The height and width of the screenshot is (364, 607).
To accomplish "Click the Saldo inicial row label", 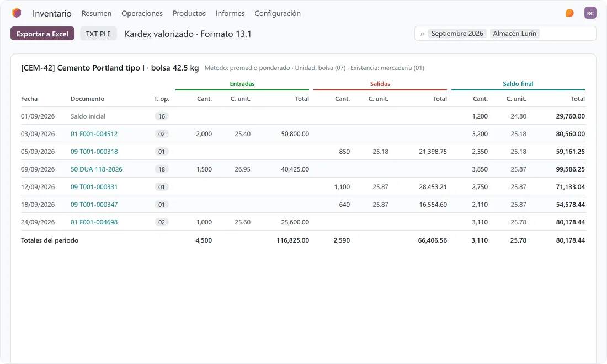I will coord(88,116).
